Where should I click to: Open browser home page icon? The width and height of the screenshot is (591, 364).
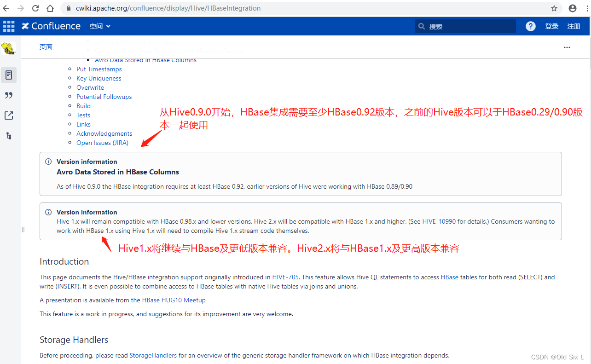click(50, 8)
